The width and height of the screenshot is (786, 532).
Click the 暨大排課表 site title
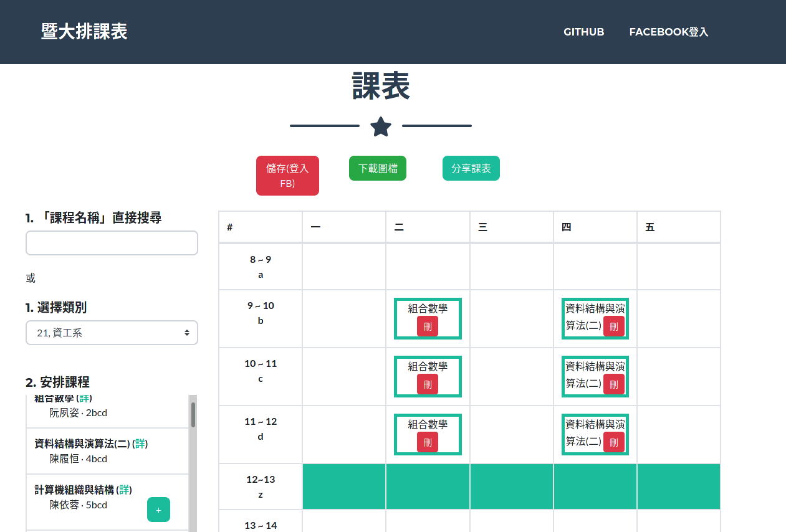coord(84,32)
